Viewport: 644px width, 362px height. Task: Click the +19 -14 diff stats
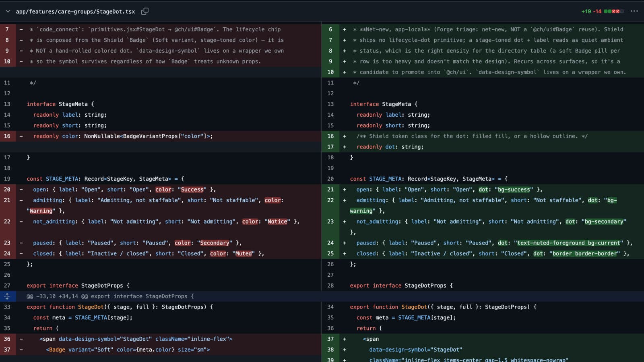tap(591, 11)
